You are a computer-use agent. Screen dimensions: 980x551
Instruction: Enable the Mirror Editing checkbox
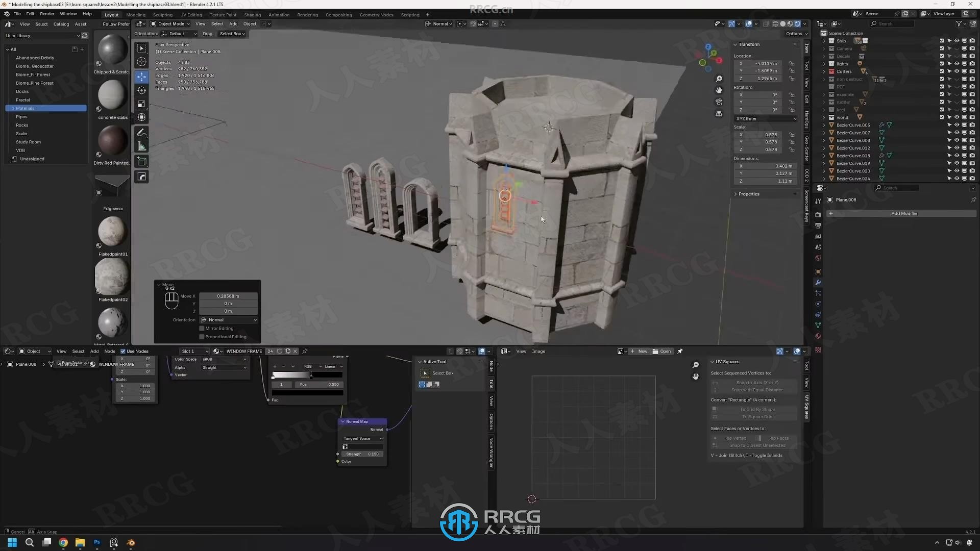tap(202, 329)
